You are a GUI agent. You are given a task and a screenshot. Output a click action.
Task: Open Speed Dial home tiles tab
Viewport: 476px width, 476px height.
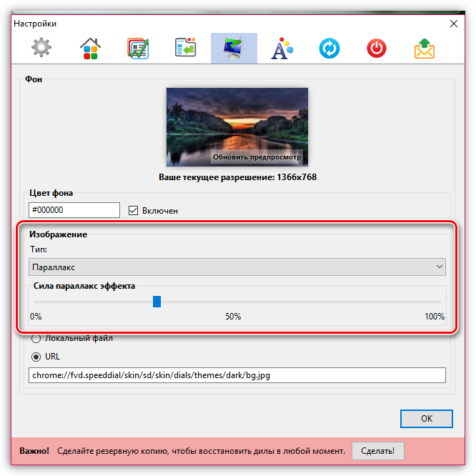pyautogui.click(x=90, y=48)
